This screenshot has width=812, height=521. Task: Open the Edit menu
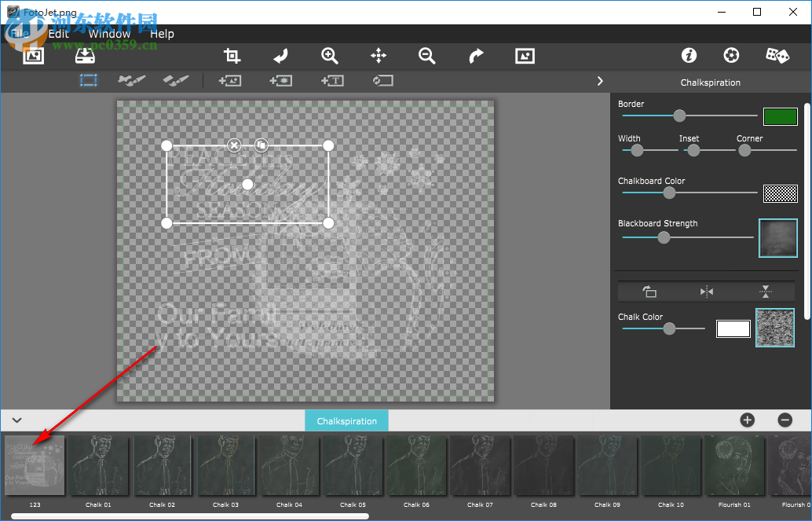[x=58, y=34]
